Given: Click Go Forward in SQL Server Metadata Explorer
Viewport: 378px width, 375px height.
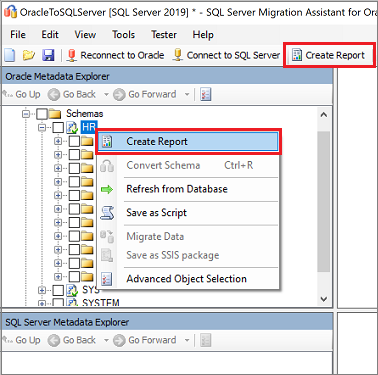Looking at the screenshot, I should [144, 340].
